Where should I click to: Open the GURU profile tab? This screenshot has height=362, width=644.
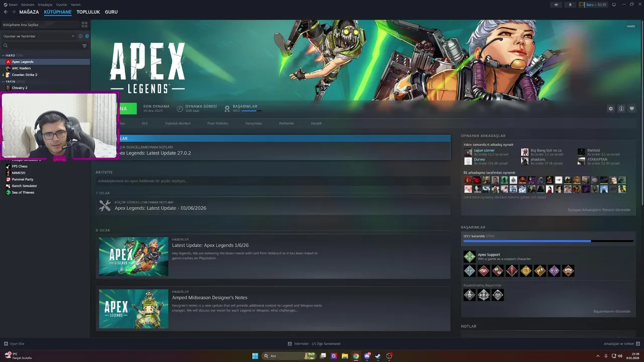[111, 12]
